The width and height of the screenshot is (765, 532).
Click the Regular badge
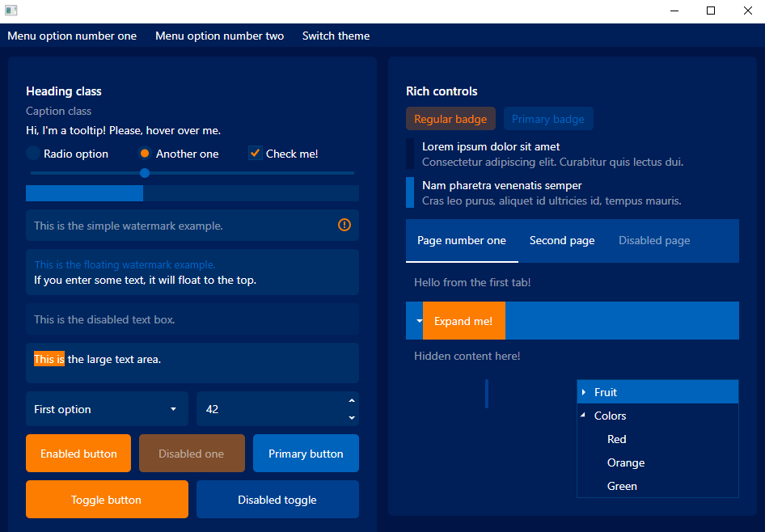(x=450, y=119)
